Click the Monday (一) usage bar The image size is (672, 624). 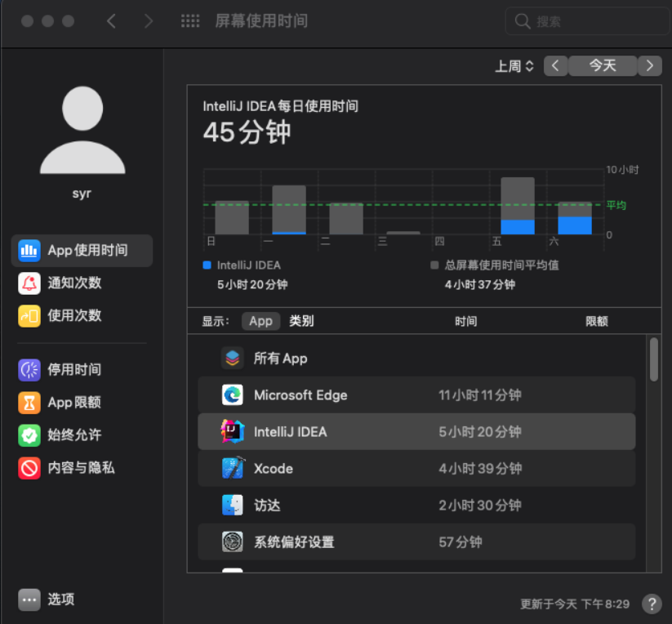tap(289, 210)
